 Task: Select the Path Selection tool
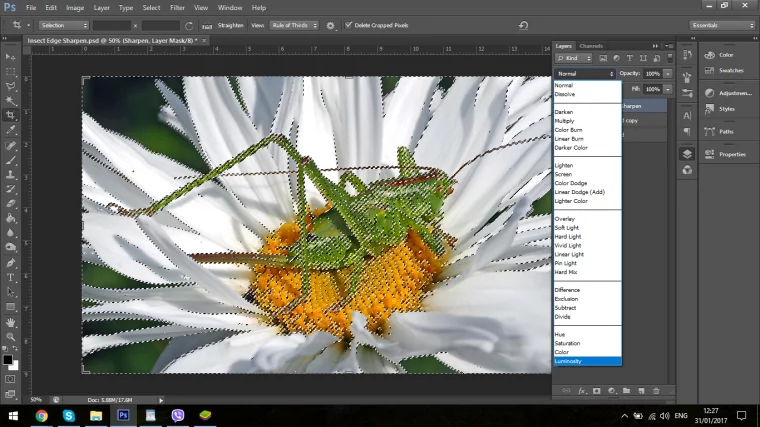[x=10, y=292]
